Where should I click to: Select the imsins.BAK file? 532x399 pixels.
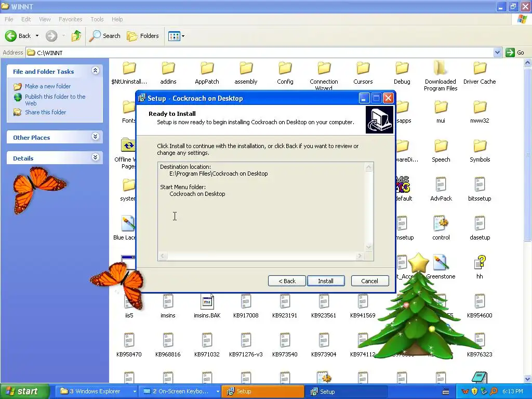pyautogui.click(x=207, y=307)
